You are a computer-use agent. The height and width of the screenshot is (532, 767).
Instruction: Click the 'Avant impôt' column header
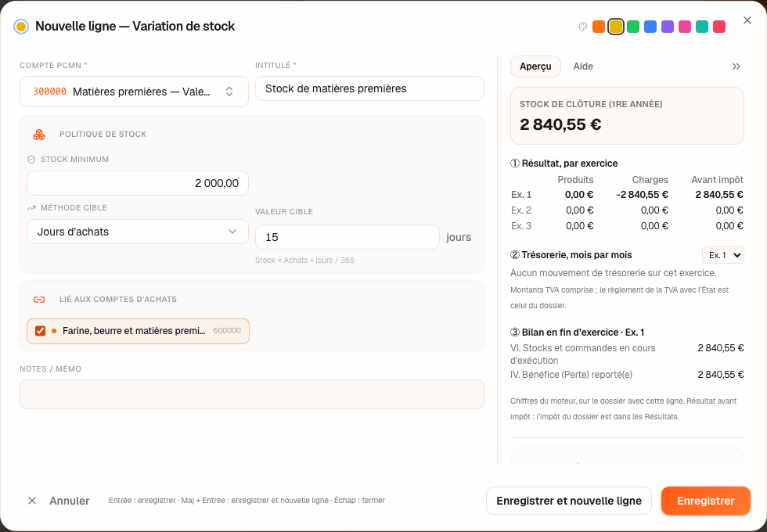(717, 180)
